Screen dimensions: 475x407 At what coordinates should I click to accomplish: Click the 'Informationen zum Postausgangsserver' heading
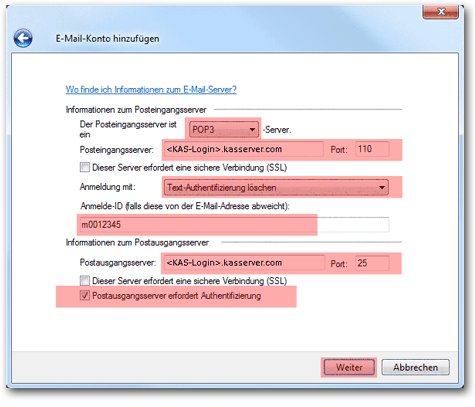(137, 242)
